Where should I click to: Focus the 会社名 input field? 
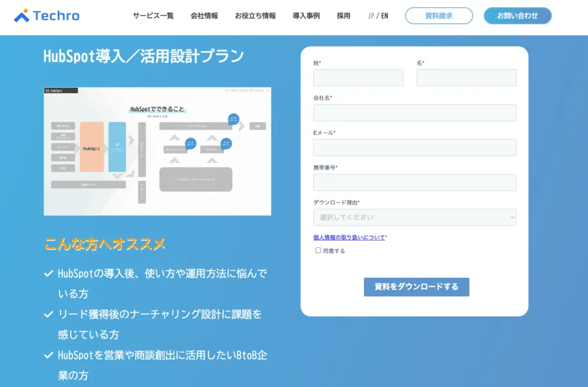point(415,112)
